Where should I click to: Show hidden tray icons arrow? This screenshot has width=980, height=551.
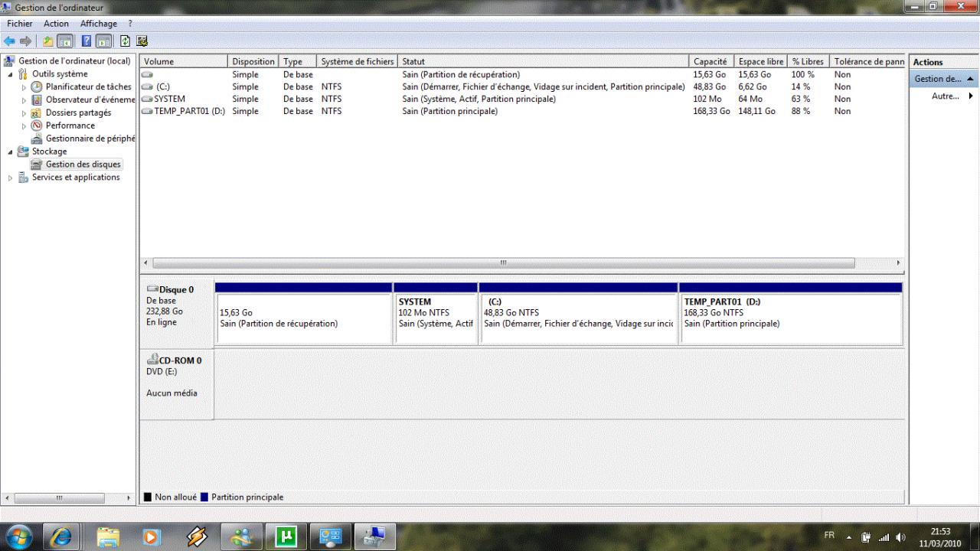tap(849, 536)
